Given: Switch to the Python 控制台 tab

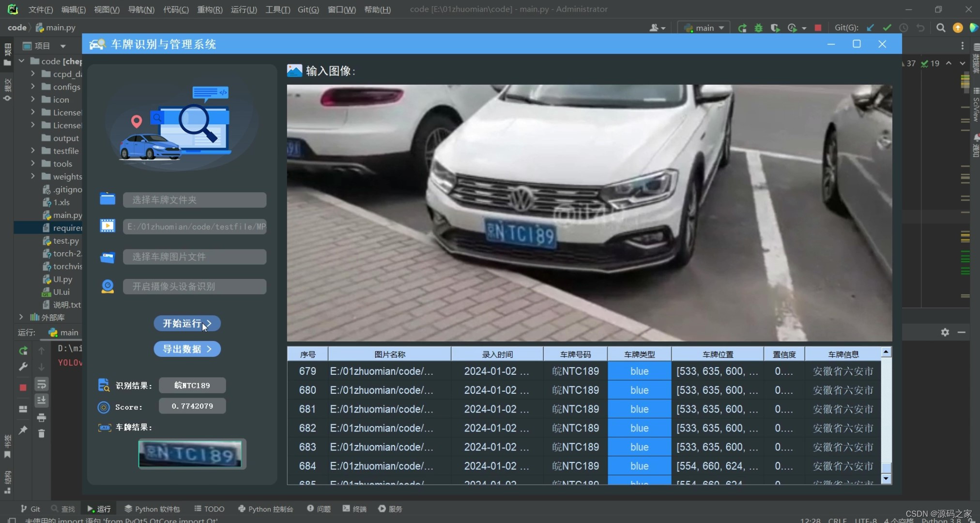Looking at the screenshot, I should click(266, 509).
